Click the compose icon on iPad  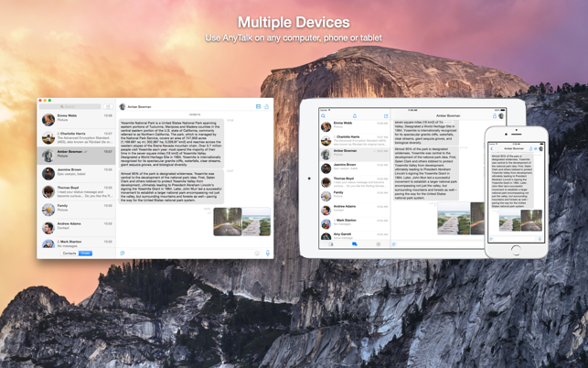pos(386,116)
